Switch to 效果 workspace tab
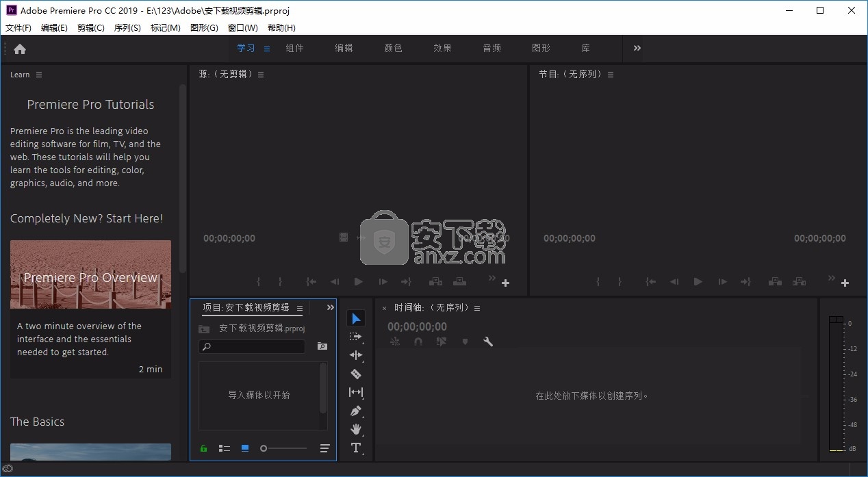Viewport: 868px width, 477px height. pos(443,48)
